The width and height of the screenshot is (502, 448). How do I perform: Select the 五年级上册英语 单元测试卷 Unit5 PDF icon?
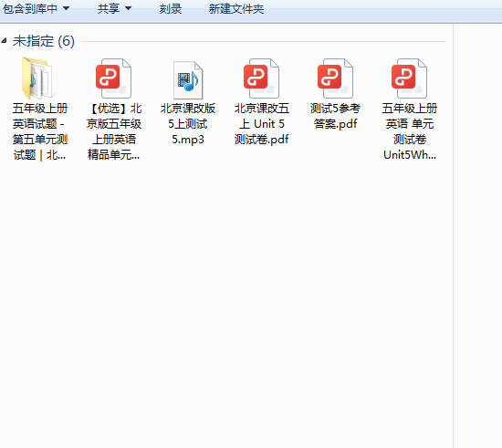pyautogui.click(x=410, y=78)
